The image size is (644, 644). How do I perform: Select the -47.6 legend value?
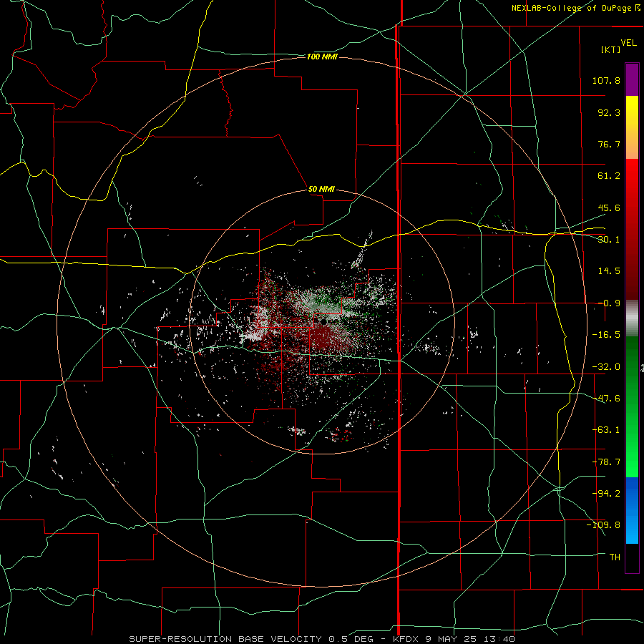(x=606, y=399)
